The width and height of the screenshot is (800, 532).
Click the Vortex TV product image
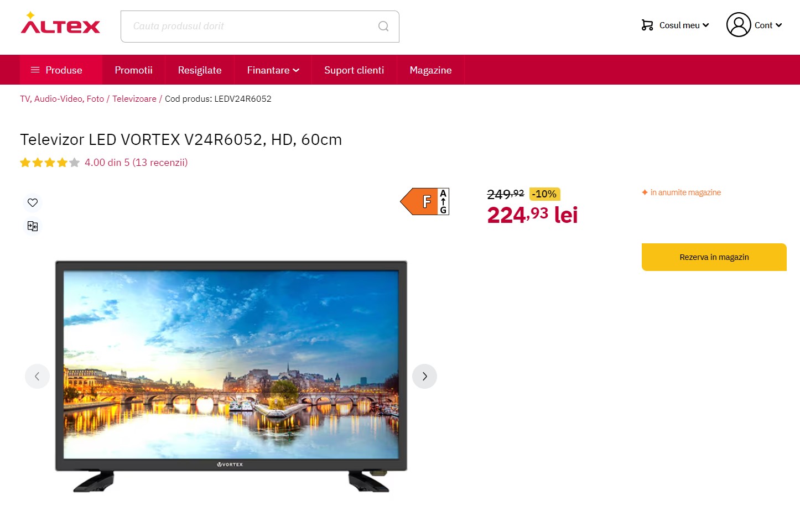tap(231, 376)
